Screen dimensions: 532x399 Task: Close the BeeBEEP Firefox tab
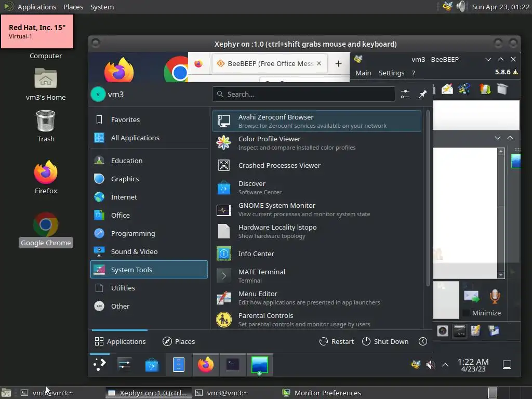(x=319, y=63)
